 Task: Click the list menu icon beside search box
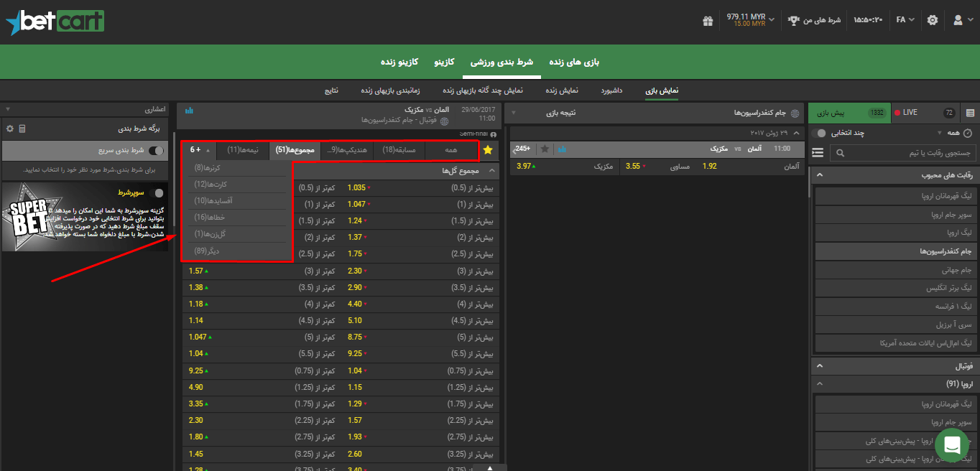tap(818, 153)
